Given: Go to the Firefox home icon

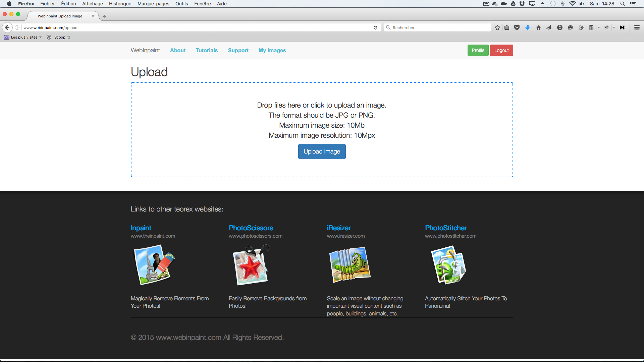Looking at the screenshot, I should tap(538, 27).
